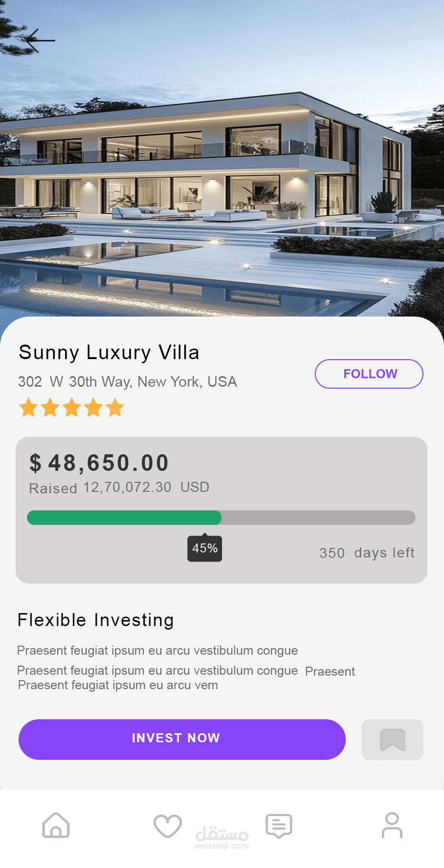Click the 350 days left label
The width and height of the screenshot is (444, 868).
tap(367, 553)
